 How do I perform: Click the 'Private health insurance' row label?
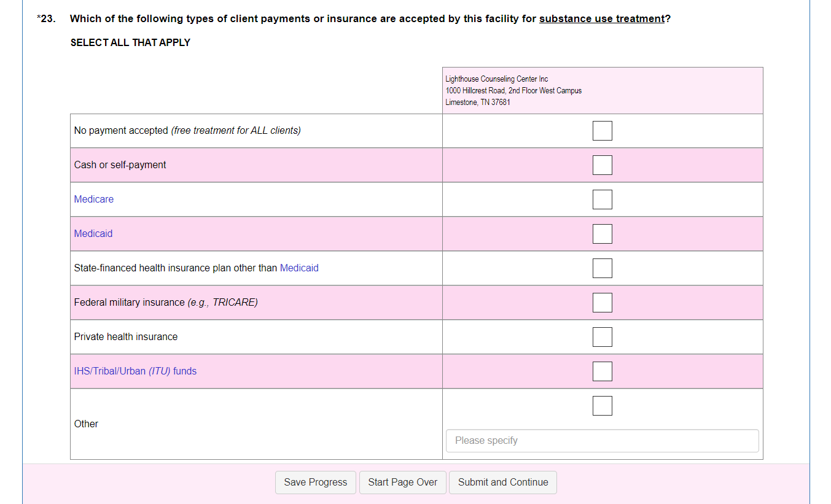[x=125, y=337]
